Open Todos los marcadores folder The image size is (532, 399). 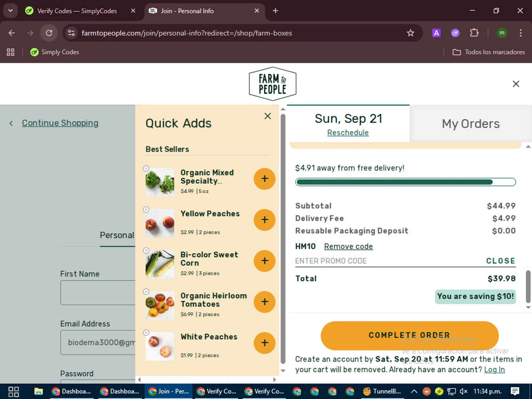pos(489,52)
